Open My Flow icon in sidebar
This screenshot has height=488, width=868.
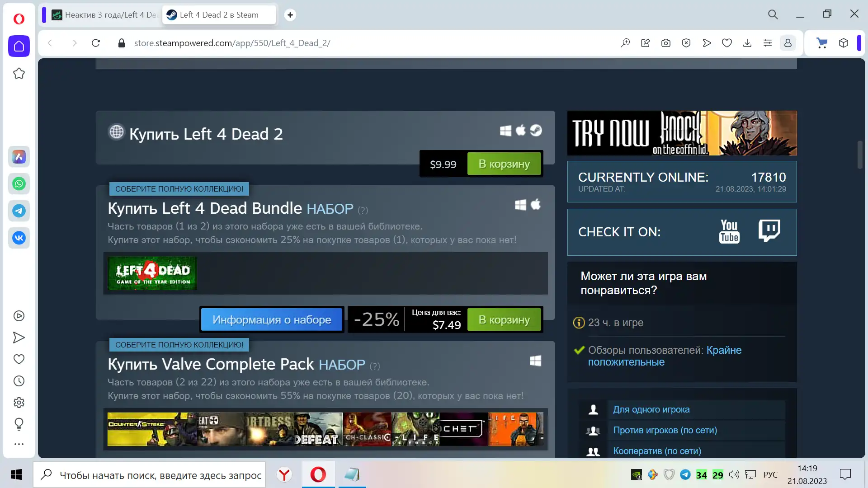[x=19, y=338]
